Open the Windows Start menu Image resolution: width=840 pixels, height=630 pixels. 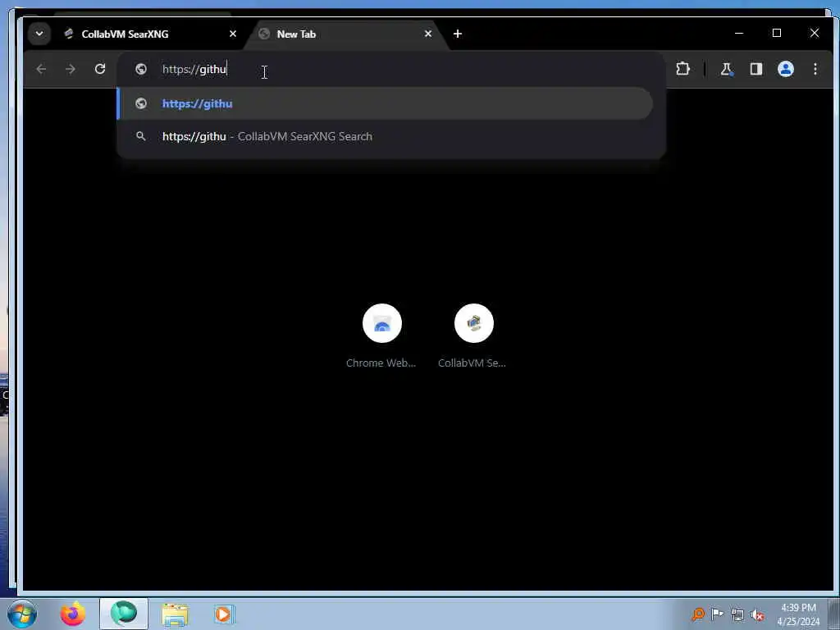pos(22,614)
